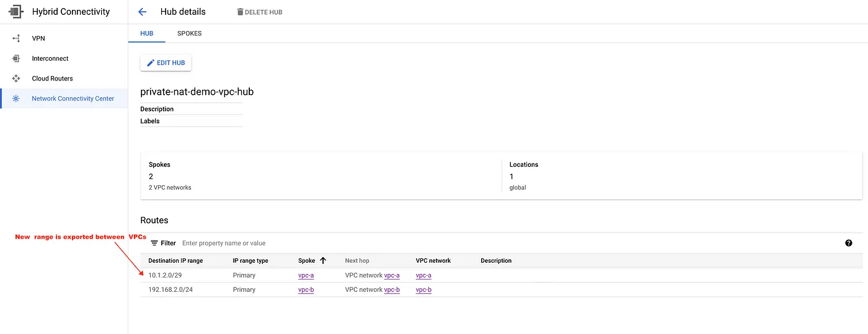
Task: Click the Routes section heading
Action: (x=154, y=220)
